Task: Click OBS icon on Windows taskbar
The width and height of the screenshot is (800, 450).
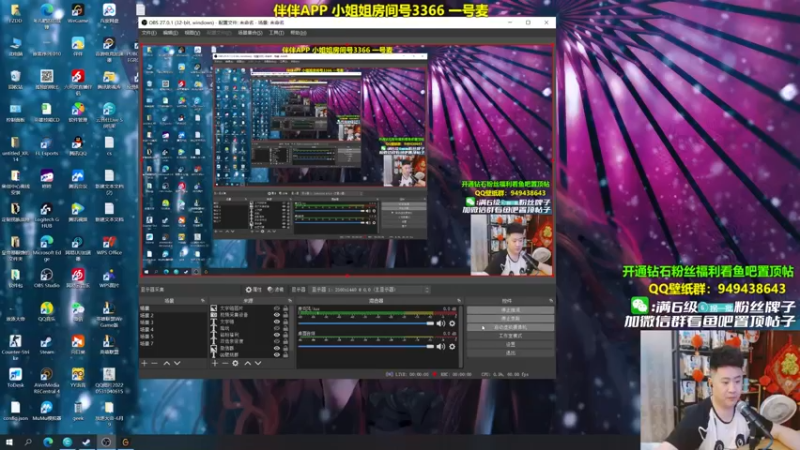Action: point(106,442)
